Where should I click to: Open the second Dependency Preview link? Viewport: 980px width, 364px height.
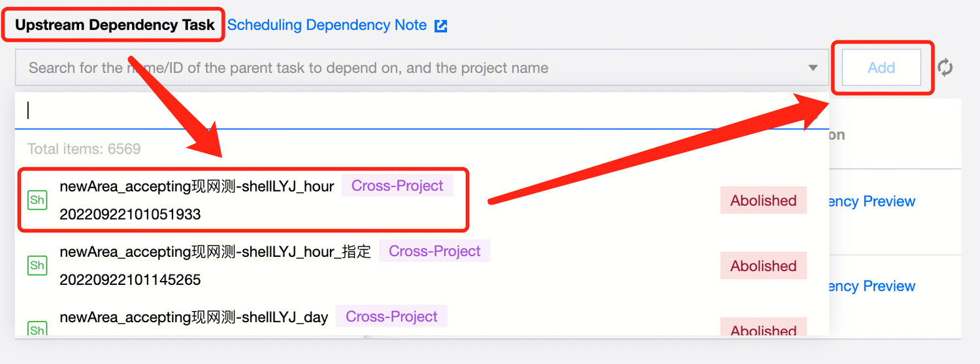point(874,286)
